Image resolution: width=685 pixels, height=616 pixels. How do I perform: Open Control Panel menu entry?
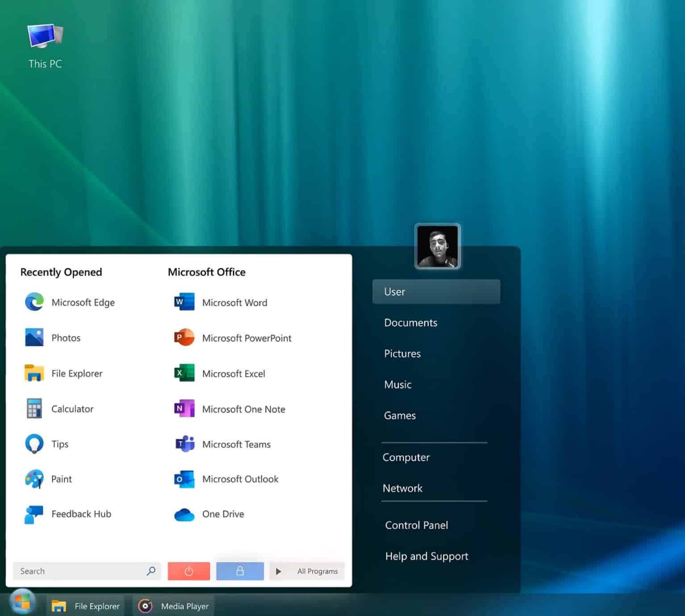(416, 525)
